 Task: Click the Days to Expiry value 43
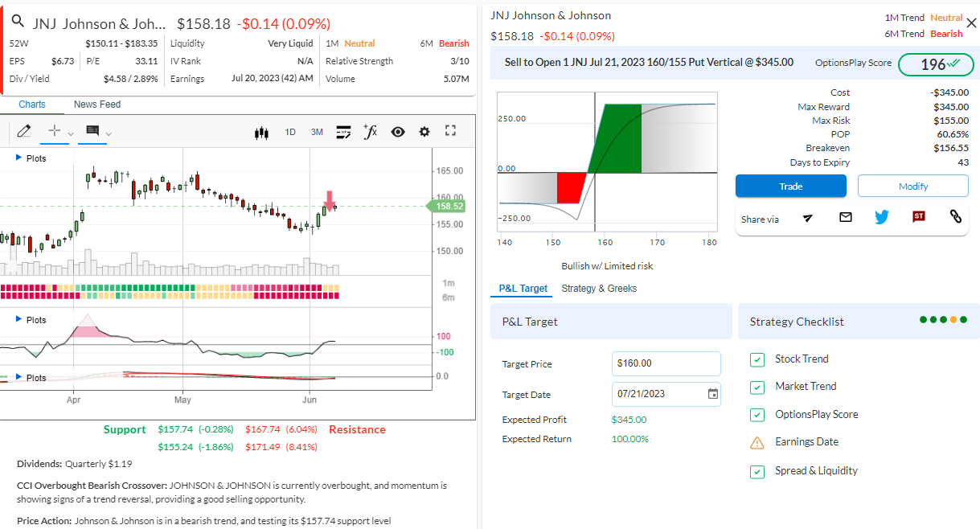[x=963, y=162]
